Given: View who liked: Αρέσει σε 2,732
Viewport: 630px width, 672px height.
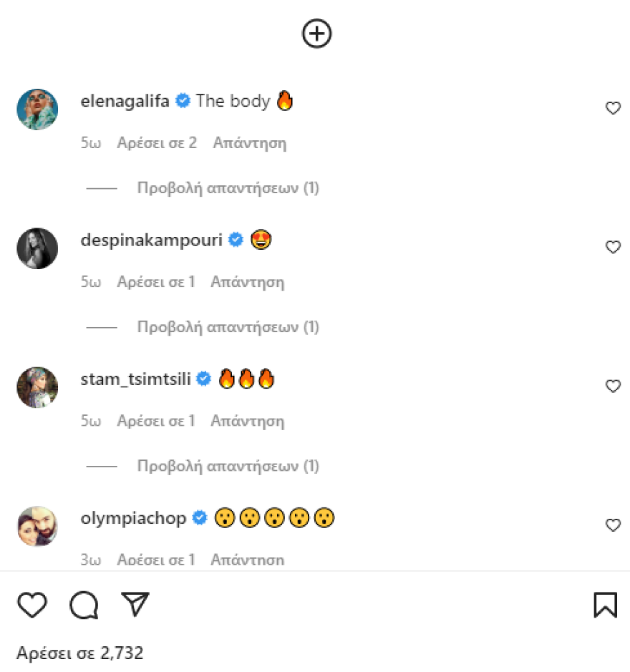Looking at the screenshot, I should pyautogui.click(x=80, y=653).
